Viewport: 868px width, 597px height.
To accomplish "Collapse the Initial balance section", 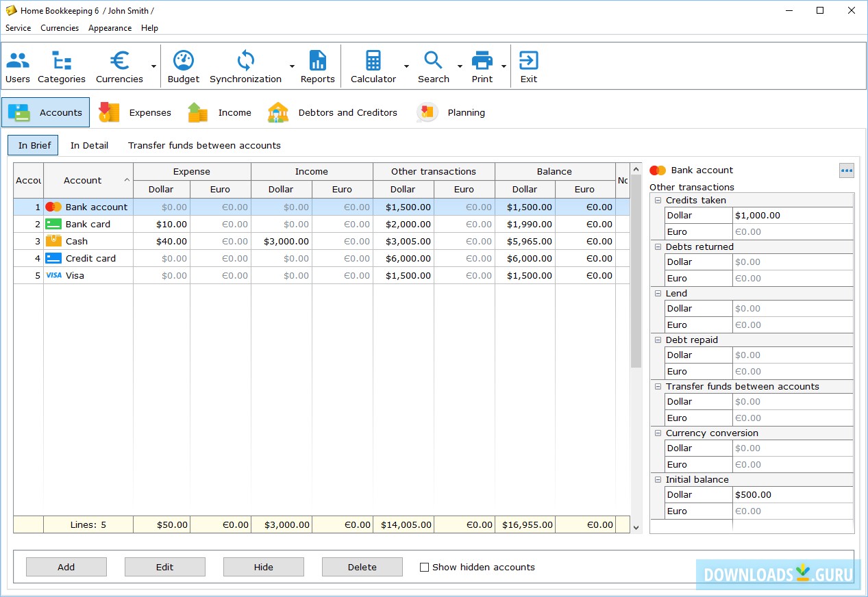I will point(658,479).
